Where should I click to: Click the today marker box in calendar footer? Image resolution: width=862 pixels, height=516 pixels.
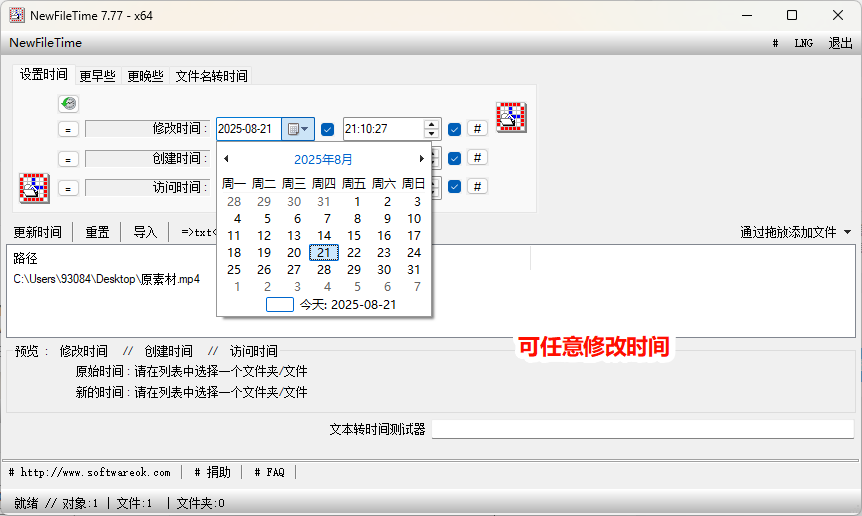[x=280, y=304]
